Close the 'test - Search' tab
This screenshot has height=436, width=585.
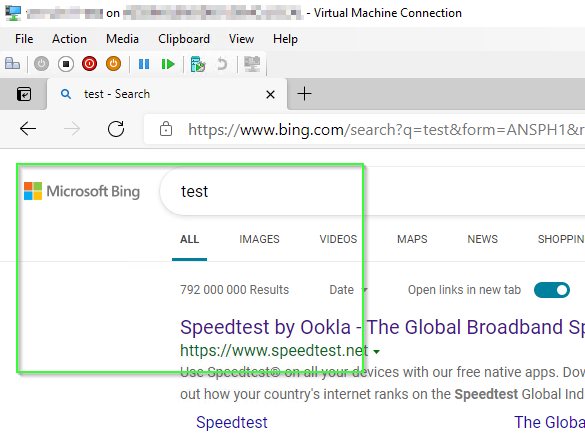270,94
